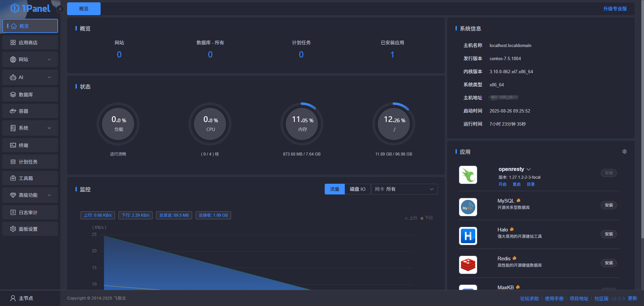Toggle the 下行 legend series
The image size is (644, 306).
[x=427, y=218]
